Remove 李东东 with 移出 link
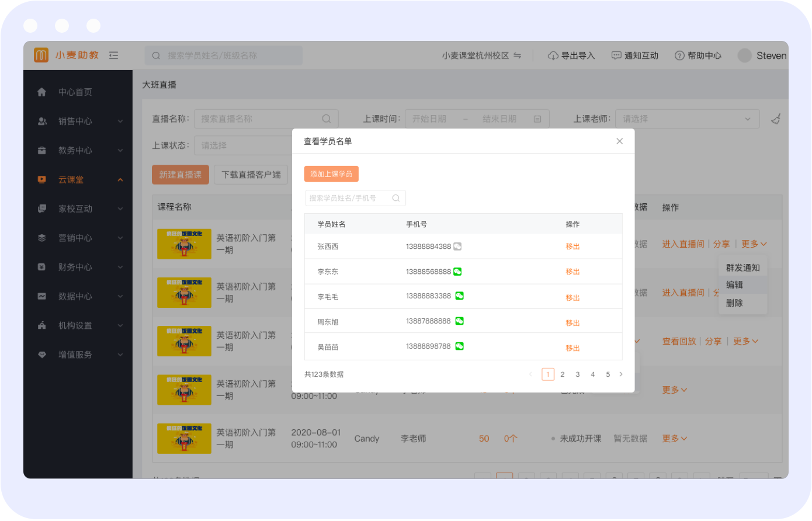This screenshot has width=812, height=521. point(572,272)
